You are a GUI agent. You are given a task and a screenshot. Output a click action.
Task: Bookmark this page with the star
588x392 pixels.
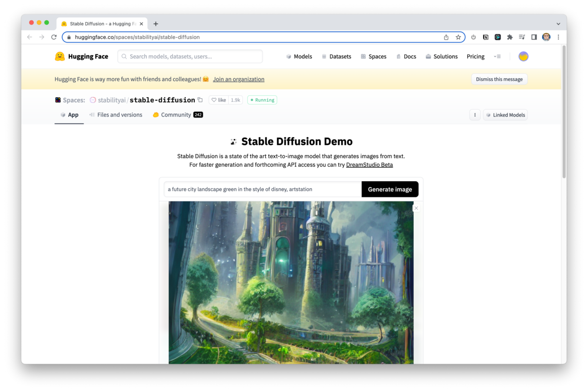click(x=458, y=37)
